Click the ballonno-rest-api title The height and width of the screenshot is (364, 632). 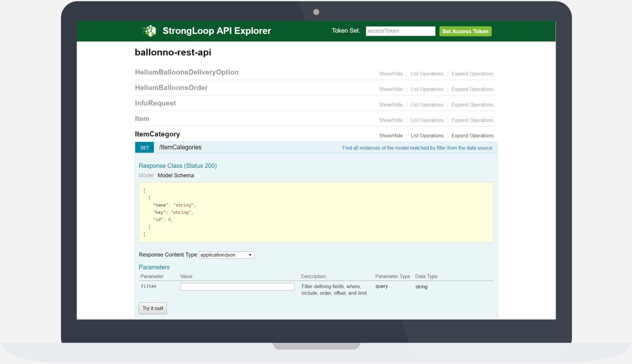(x=173, y=53)
